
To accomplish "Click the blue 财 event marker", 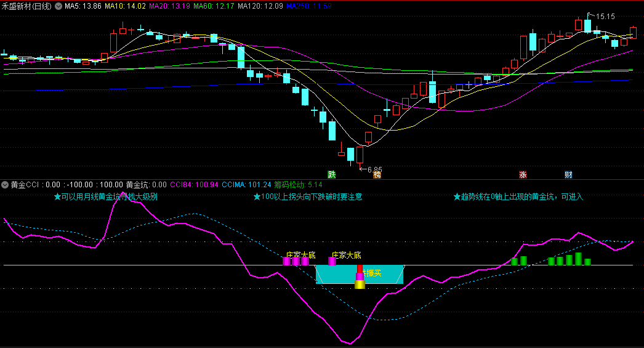I will [568, 175].
